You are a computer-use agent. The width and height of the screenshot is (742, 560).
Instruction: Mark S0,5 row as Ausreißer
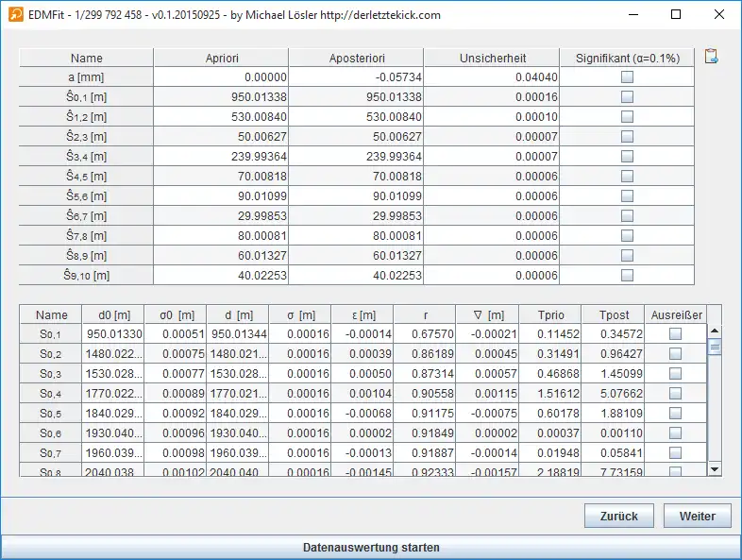[x=675, y=414]
